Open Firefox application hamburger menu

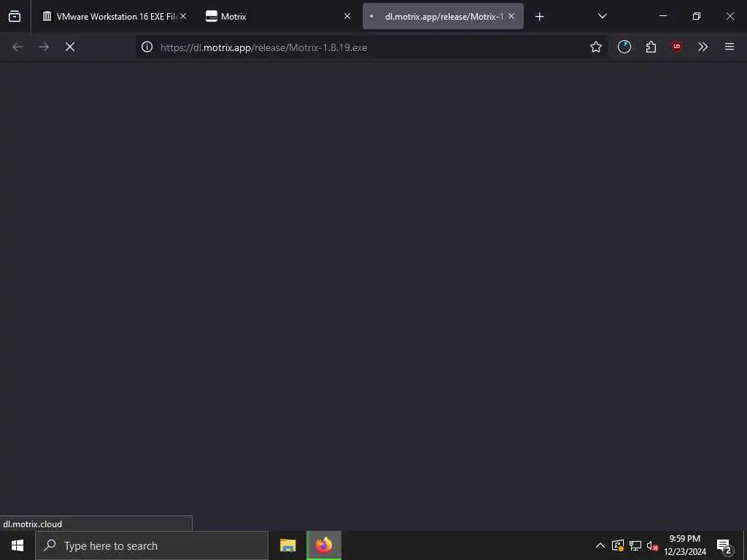729,47
